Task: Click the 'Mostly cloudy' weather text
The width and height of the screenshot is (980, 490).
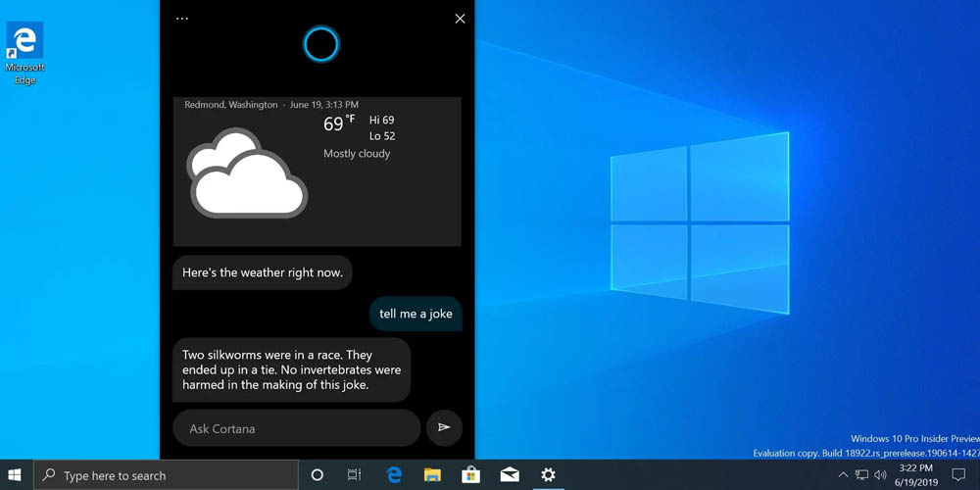Action: point(357,154)
